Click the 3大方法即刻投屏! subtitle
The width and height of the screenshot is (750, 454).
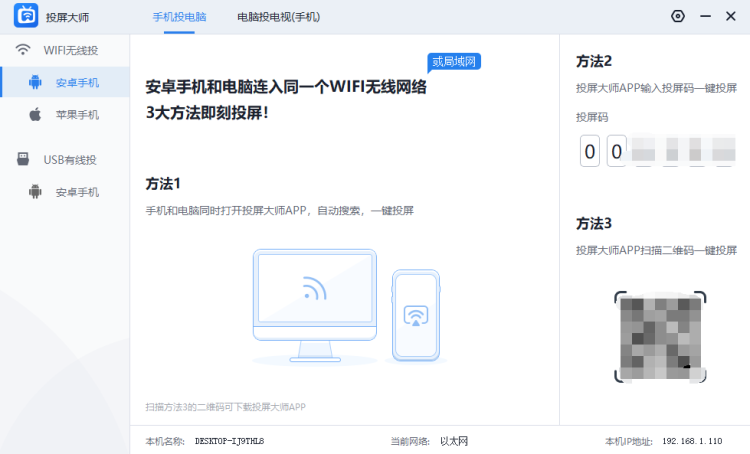click(x=207, y=113)
